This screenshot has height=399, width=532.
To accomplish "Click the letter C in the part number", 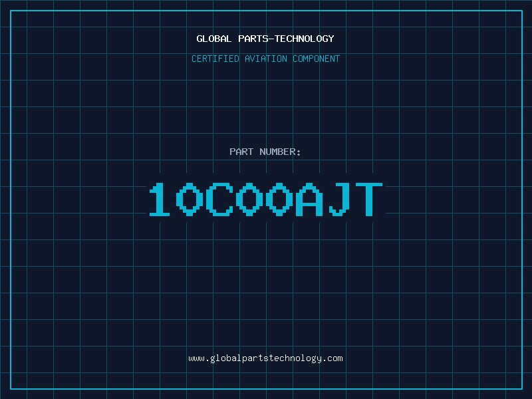I will tap(219, 199).
